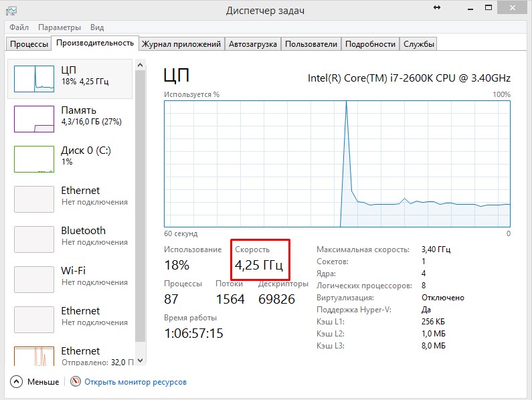Image resolution: width=532 pixels, height=400 pixels.
Task: Click the threads count 1564
Action: point(230,299)
